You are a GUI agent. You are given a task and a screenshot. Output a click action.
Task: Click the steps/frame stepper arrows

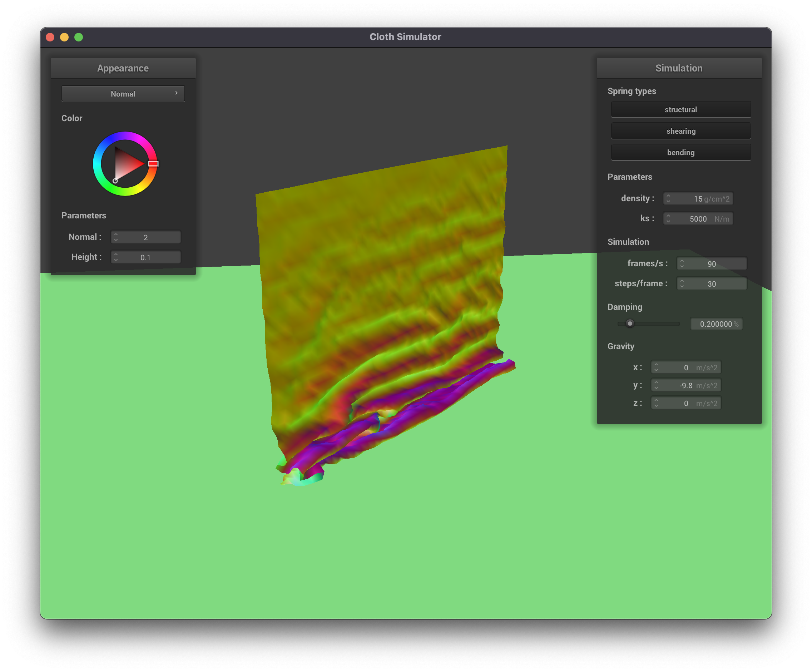tap(682, 284)
